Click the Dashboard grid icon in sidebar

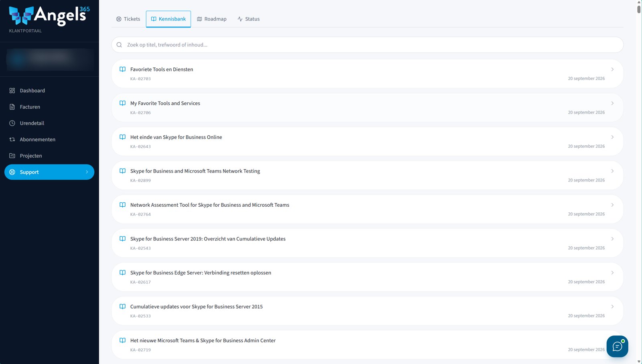click(x=12, y=91)
